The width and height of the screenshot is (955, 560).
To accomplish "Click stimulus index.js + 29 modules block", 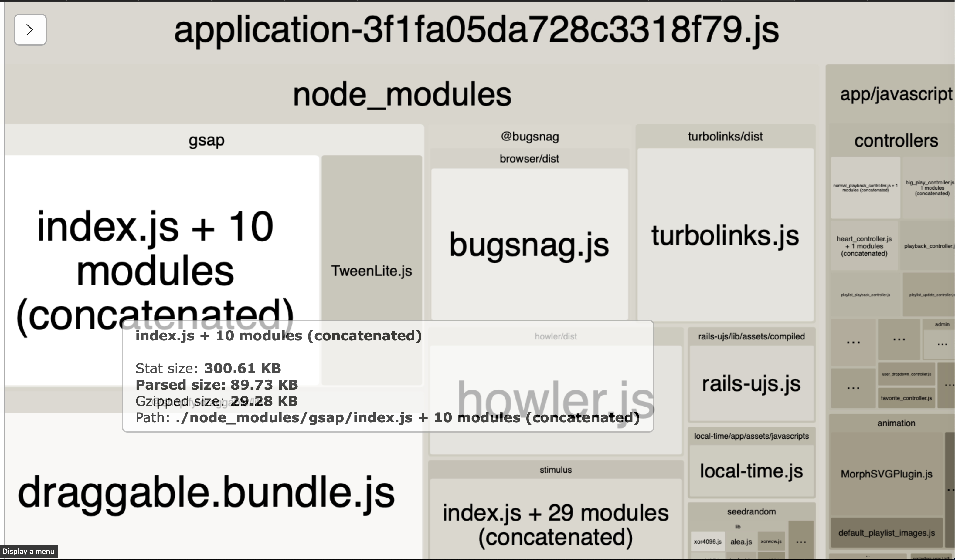I will 555,525.
